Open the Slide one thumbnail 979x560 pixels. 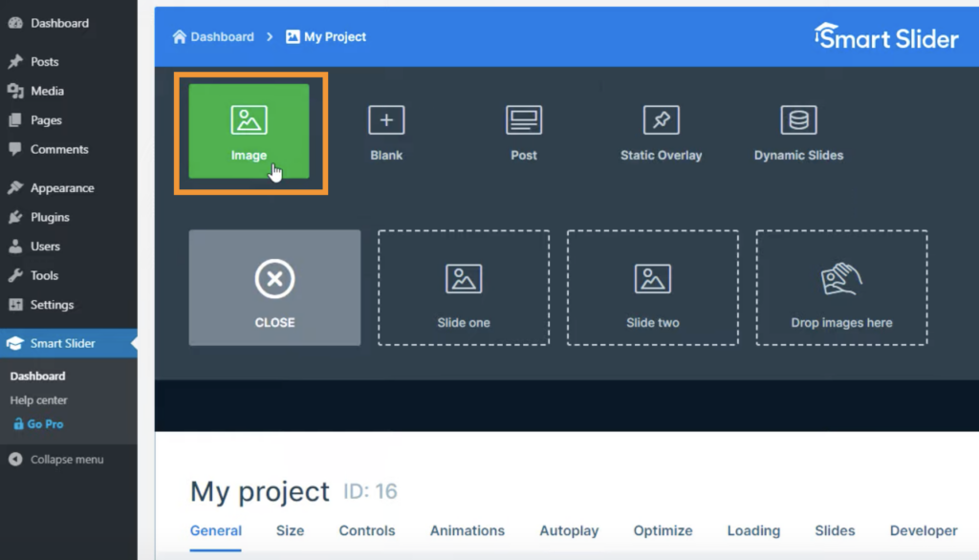click(464, 288)
